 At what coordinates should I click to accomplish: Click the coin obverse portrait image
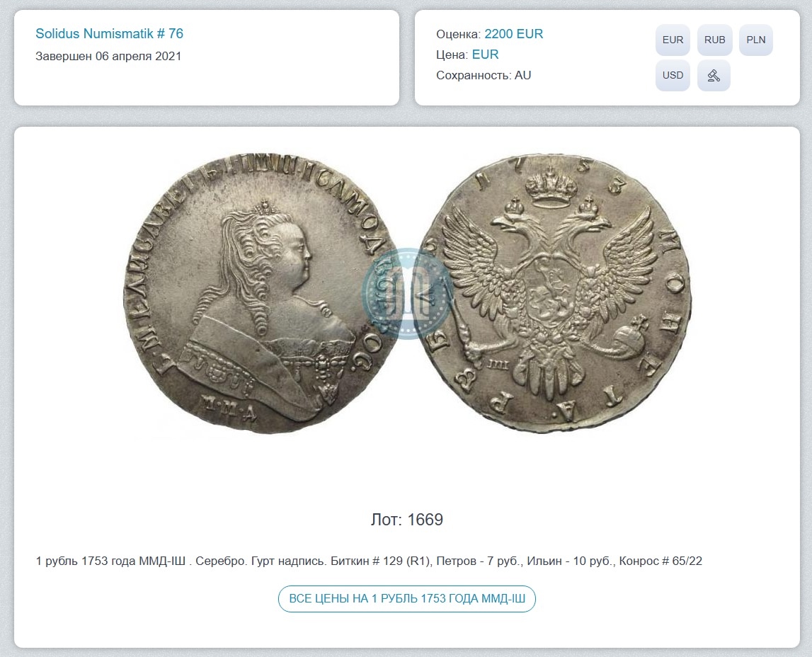tap(260, 294)
